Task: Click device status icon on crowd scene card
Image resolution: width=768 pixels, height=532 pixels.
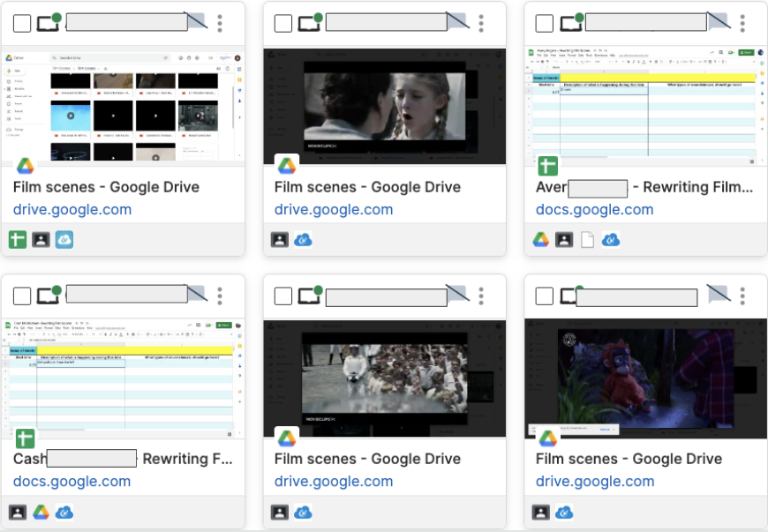Action: pyautogui.click(x=310, y=295)
